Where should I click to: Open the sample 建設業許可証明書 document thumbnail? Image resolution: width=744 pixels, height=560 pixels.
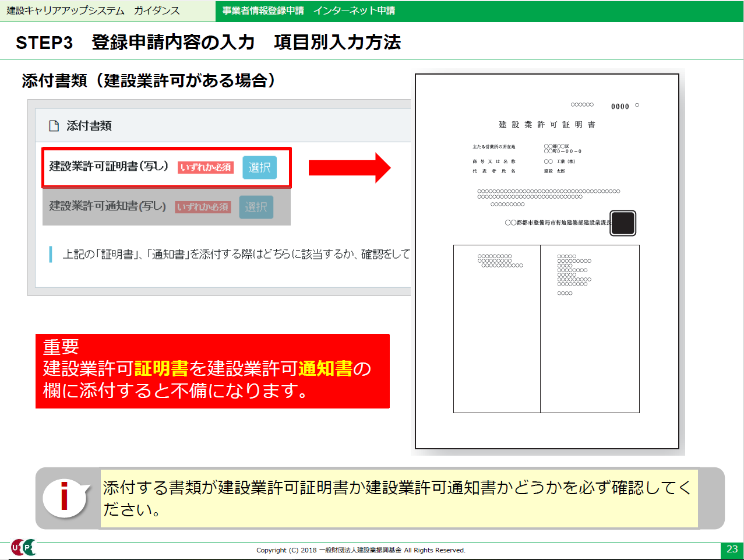[546, 261]
